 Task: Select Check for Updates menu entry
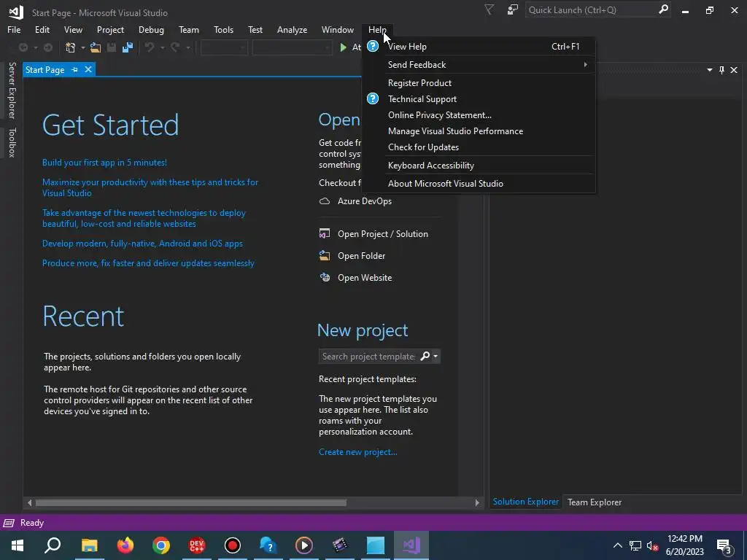point(479,147)
